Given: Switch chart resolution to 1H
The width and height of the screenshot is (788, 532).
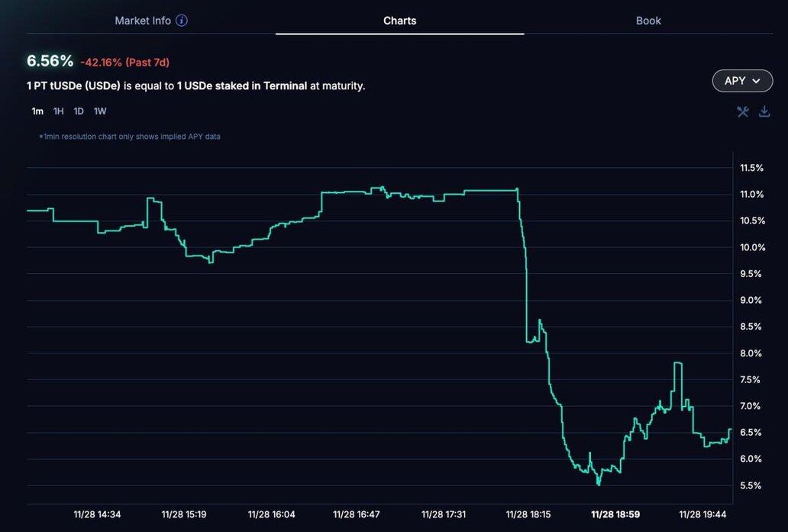Looking at the screenshot, I should pos(59,111).
